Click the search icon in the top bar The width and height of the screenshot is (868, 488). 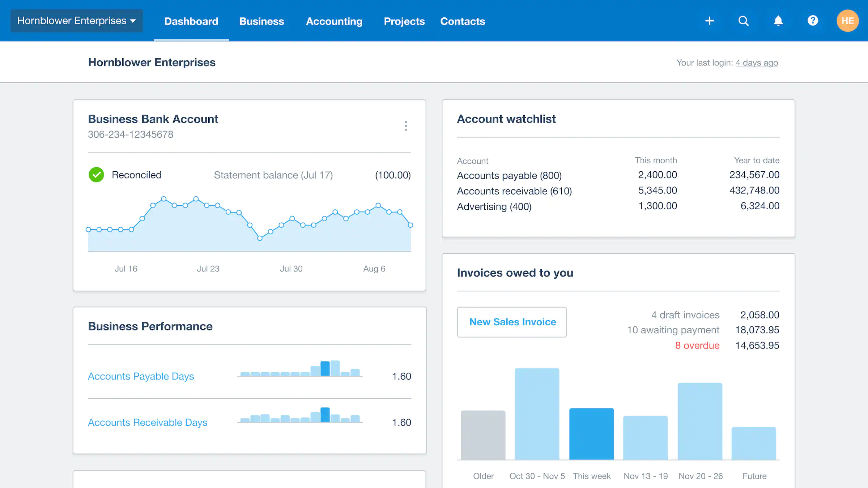[x=743, y=21]
